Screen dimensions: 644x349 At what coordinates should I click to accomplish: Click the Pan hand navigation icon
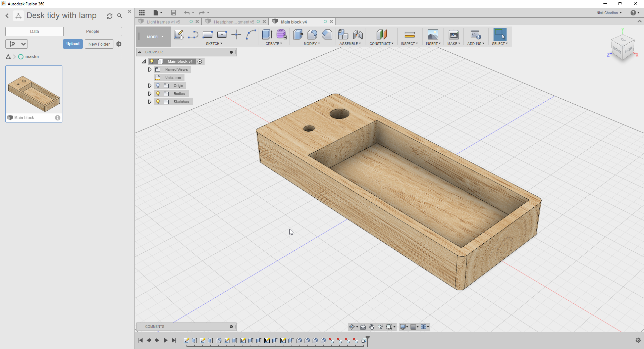pyautogui.click(x=372, y=327)
